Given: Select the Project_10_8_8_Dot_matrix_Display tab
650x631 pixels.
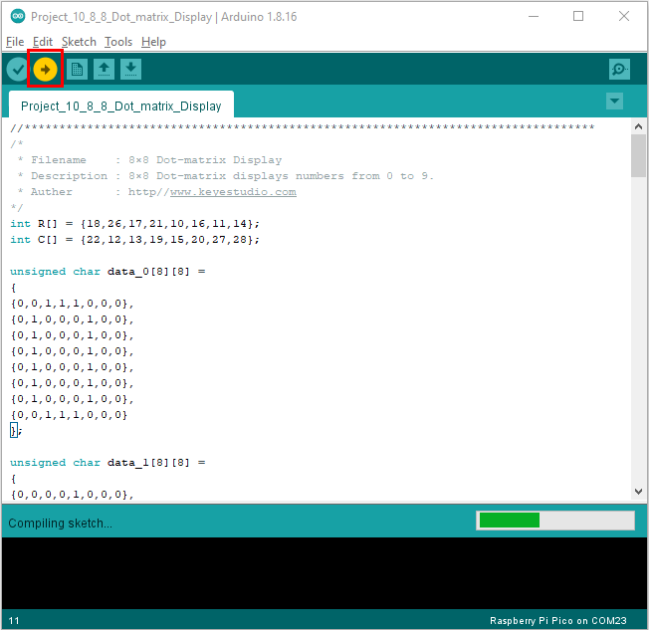Looking at the screenshot, I should point(121,106).
